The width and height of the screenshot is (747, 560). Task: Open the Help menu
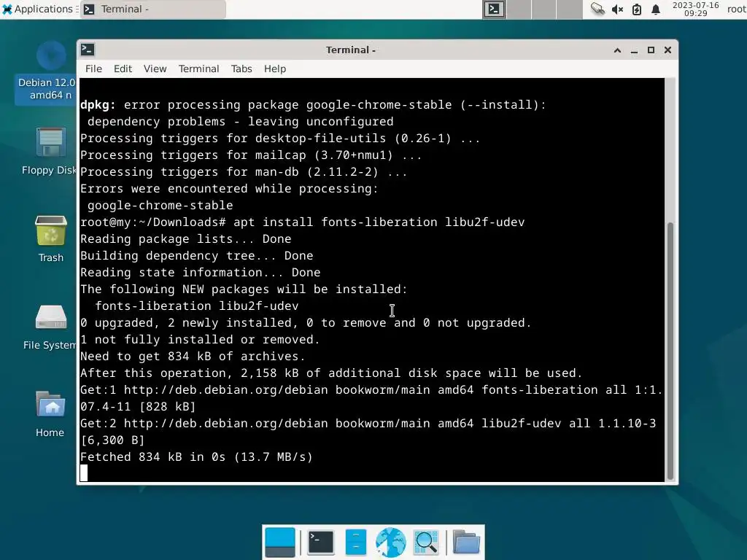click(275, 69)
